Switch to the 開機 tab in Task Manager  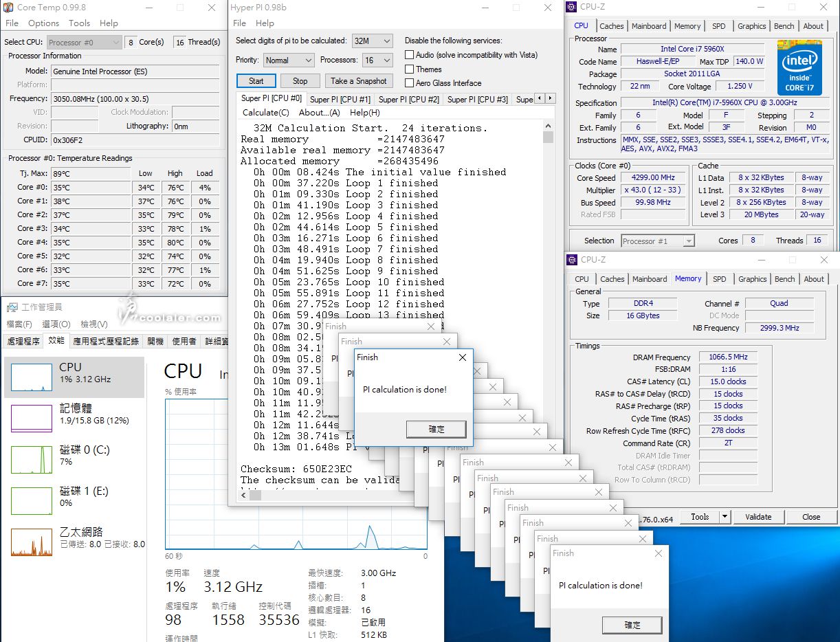[155, 341]
